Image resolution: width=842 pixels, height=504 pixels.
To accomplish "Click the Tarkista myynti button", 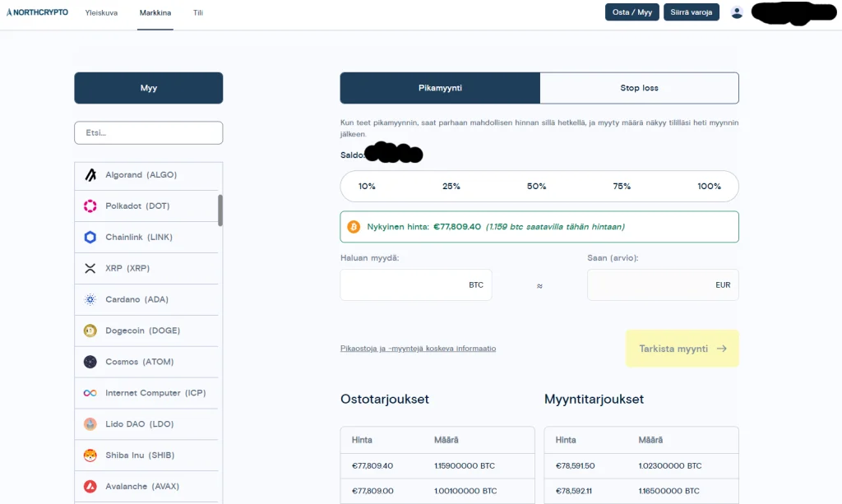I will point(682,348).
